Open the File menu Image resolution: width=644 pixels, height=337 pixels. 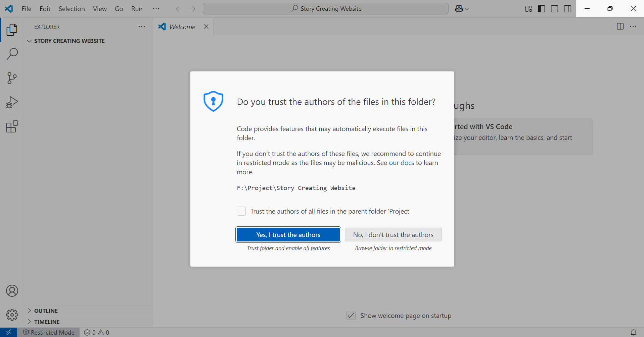[27, 9]
